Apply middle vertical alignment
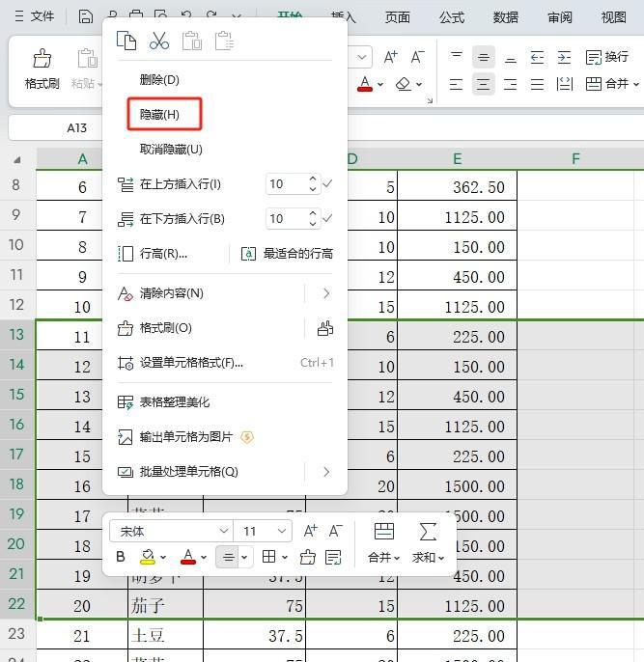This screenshot has height=662, width=644. click(x=484, y=57)
